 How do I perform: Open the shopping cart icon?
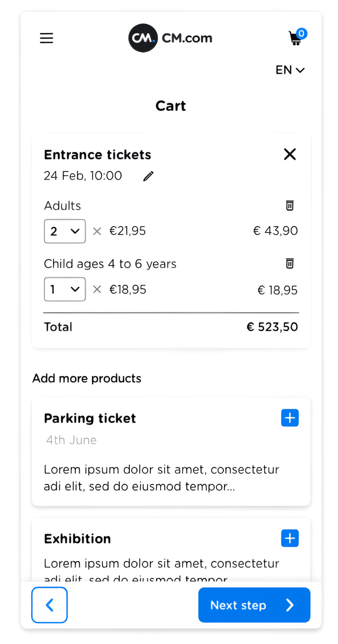click(x=295, y=38)
